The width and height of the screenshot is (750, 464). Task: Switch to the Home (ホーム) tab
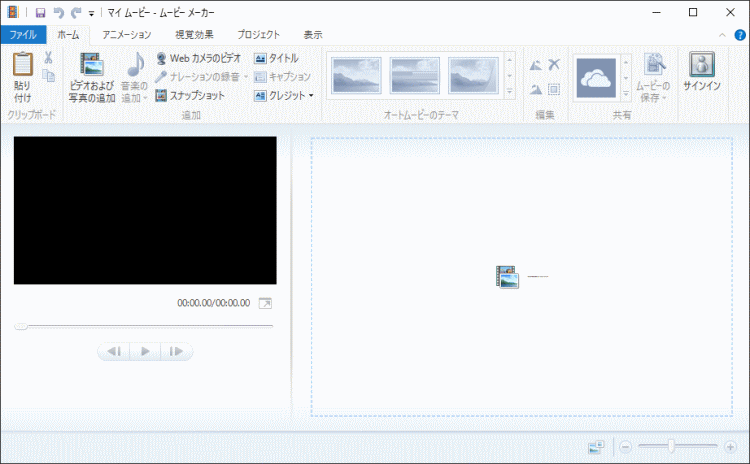pos(68,34)
